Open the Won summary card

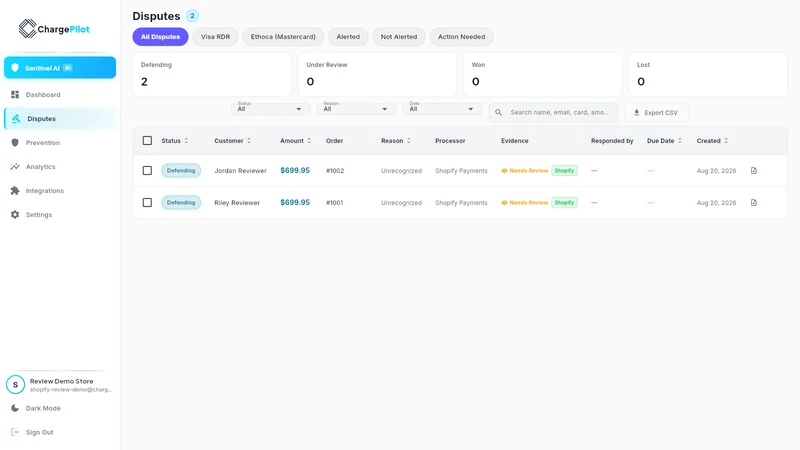click(x=542, y=74)
